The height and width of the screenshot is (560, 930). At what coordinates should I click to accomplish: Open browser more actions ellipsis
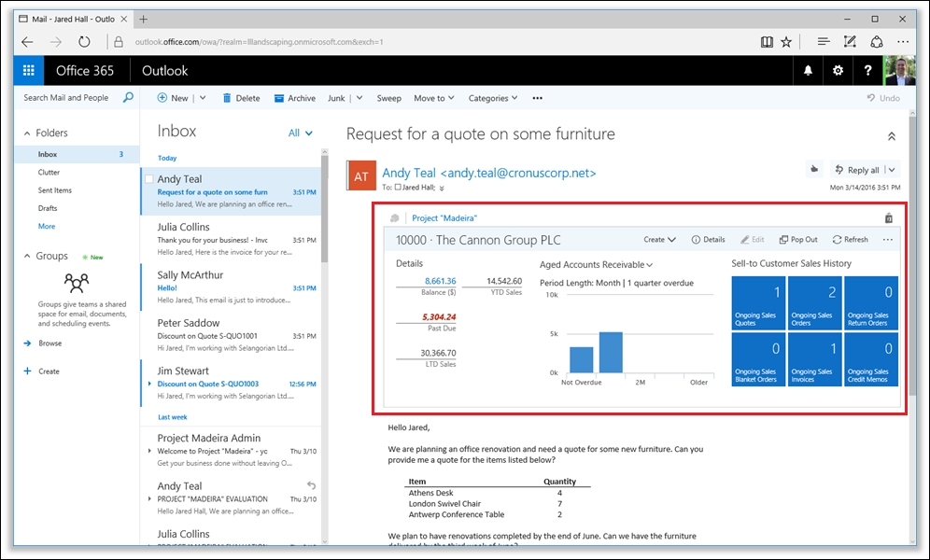coord(903,41)
